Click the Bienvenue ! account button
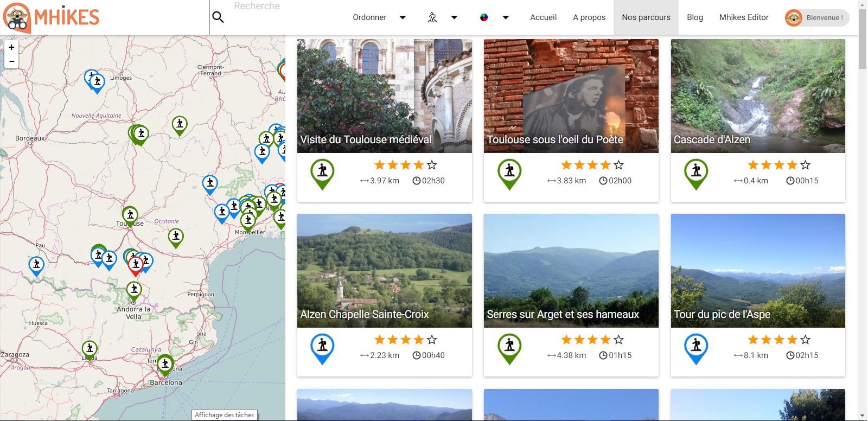 click(x=817, y=17)
